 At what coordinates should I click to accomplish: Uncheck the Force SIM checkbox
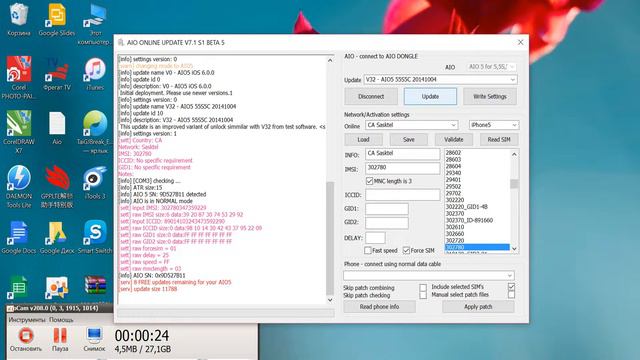pos(406,250)
